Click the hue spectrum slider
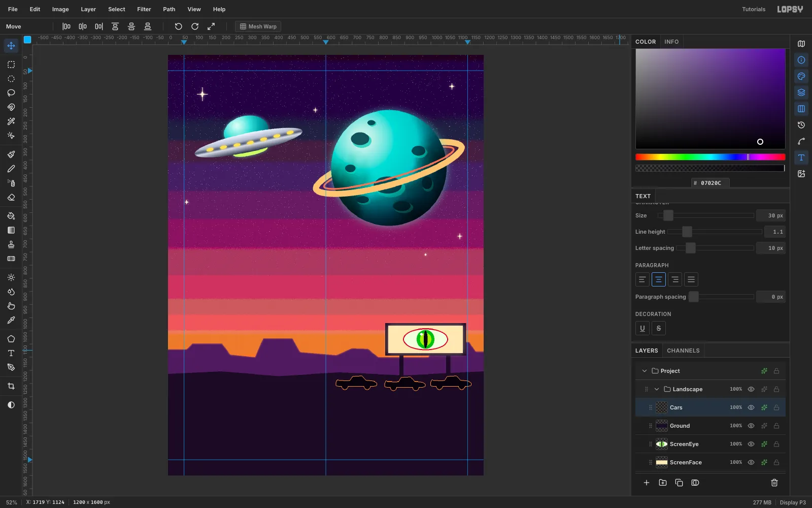Image resolution: width=812 pixels, height=508 pixels. [710, 157]
